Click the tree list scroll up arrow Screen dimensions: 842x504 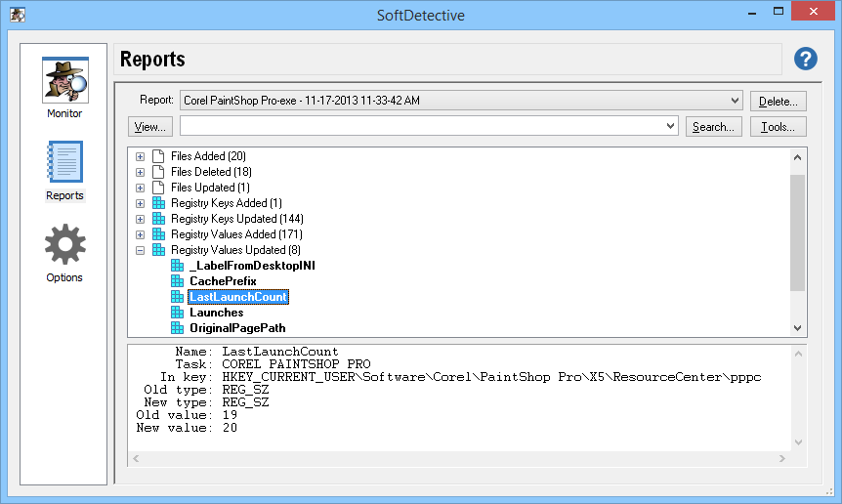[x=797, y=157]
